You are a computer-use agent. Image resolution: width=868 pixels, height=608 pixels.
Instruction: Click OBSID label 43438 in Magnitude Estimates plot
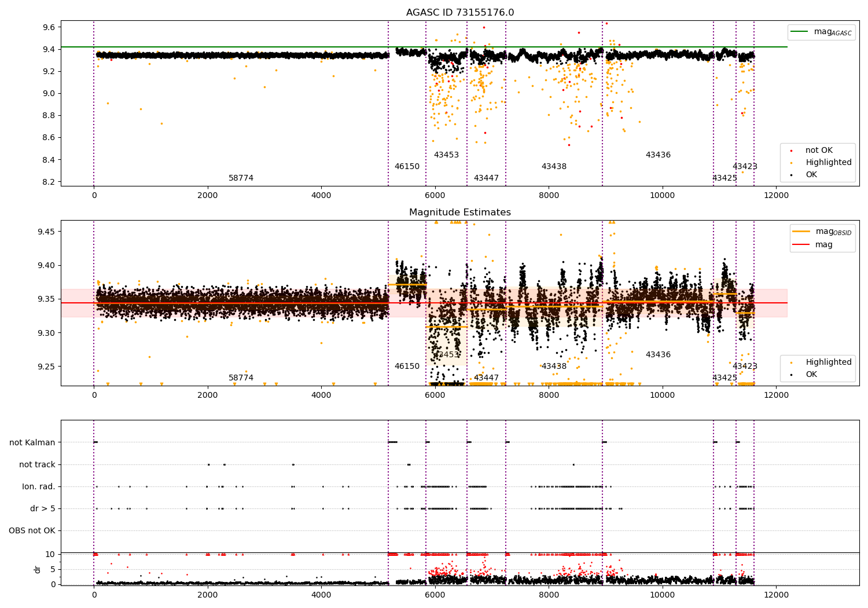[554, 367]
